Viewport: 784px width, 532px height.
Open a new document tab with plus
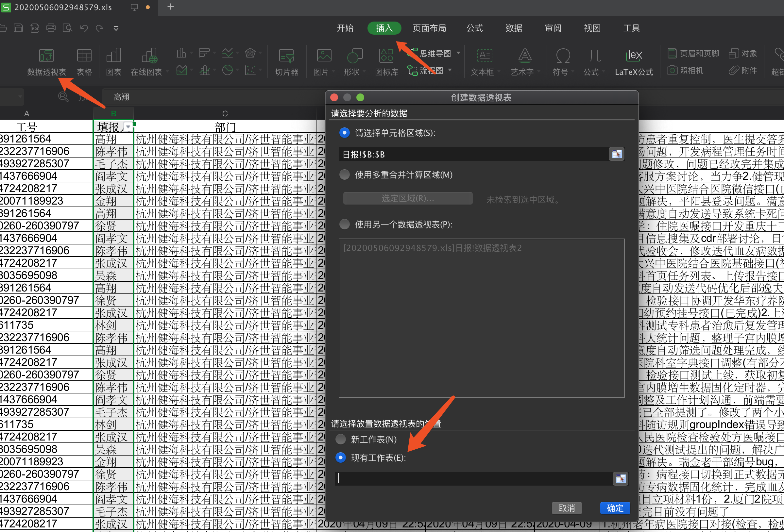pos(170,7)
